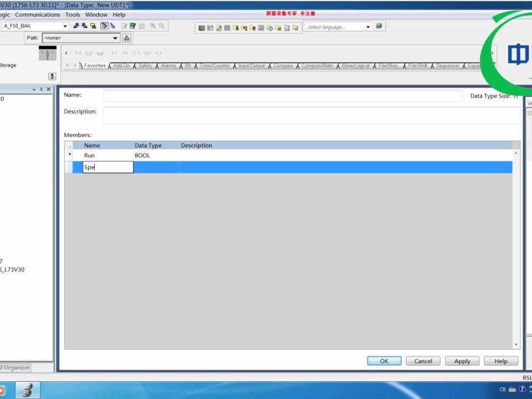Click the Examine Off (XIO) contact icon
Image resolution: width=532 pixels, height=399 pixels.
point(125,53)
